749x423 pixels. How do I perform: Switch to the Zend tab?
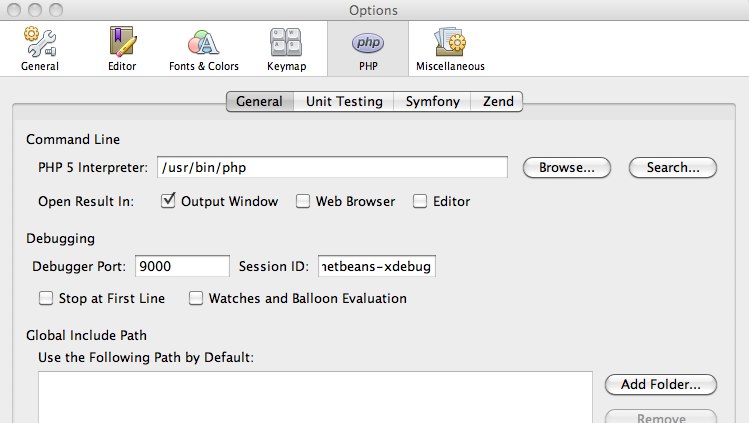pos(498,101)
